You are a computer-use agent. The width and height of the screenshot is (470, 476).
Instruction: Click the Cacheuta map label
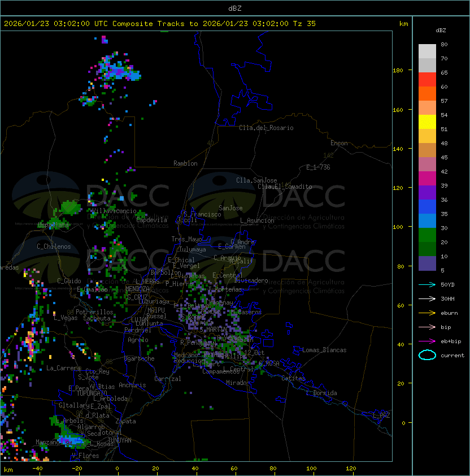[97, 318]
